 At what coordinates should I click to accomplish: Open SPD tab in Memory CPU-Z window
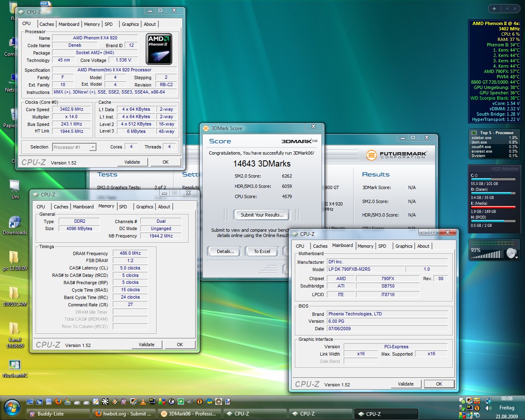[x=123, y=207]
